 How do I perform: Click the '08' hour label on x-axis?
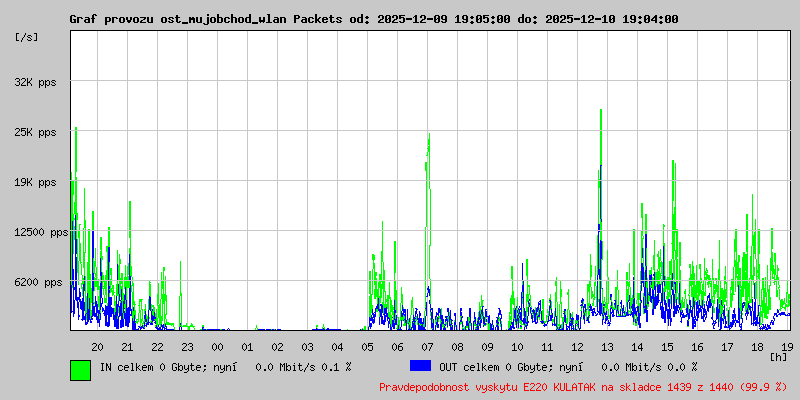click(x=457, y=347)
